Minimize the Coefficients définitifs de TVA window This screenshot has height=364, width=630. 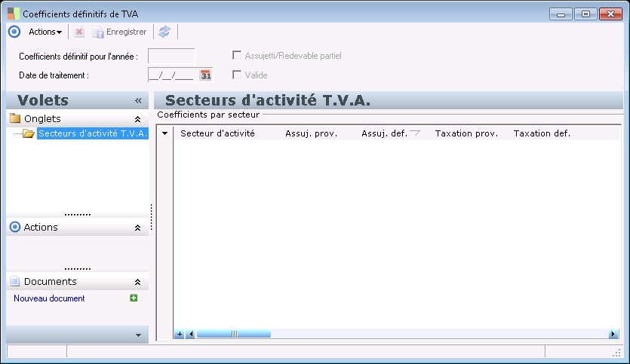click(561, 14)
